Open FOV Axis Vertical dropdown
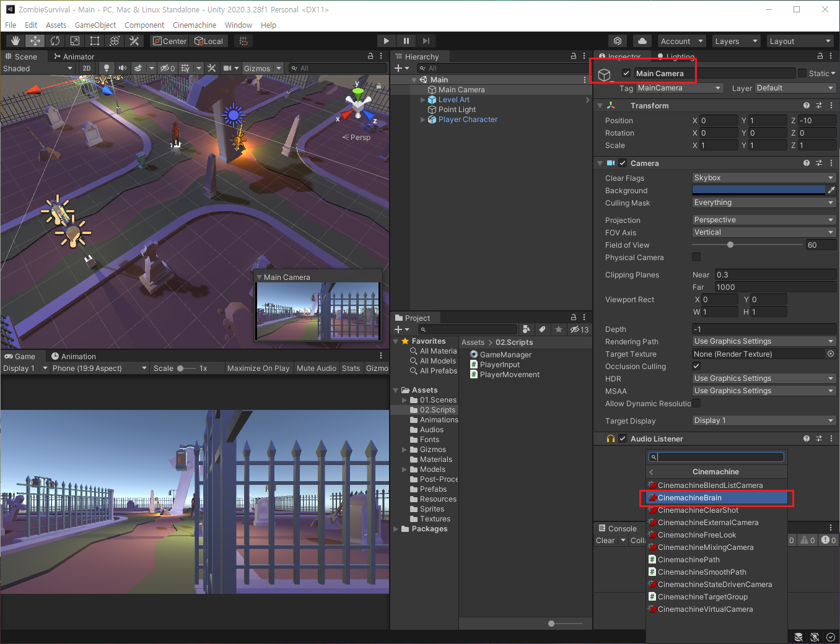The height and width of the screenshot is (644, 840). (x=764, y=232)
